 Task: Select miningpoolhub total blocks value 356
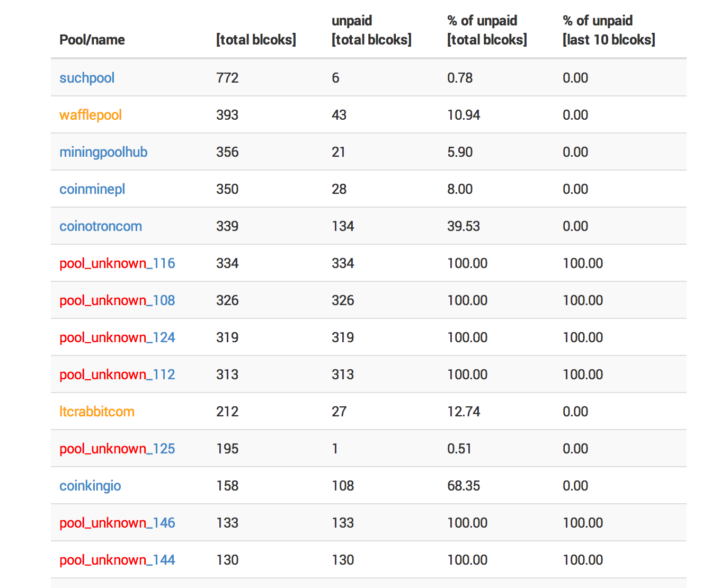click(227, 152)
